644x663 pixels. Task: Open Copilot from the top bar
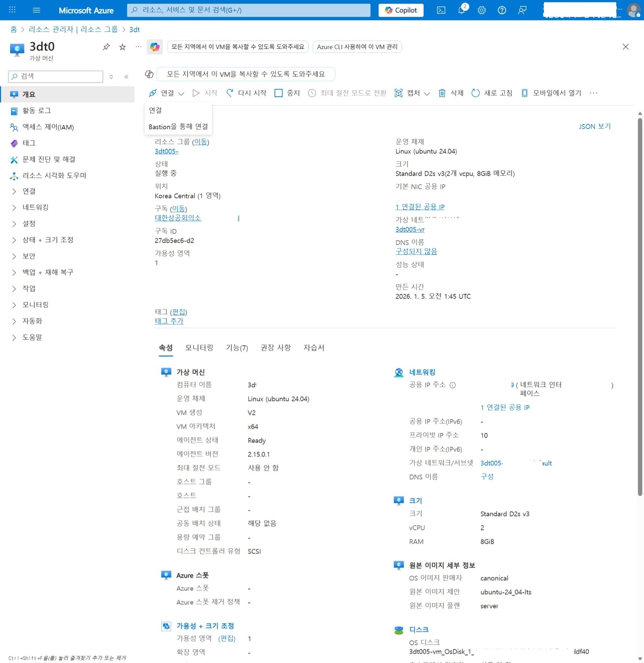[x=400, y=10]
